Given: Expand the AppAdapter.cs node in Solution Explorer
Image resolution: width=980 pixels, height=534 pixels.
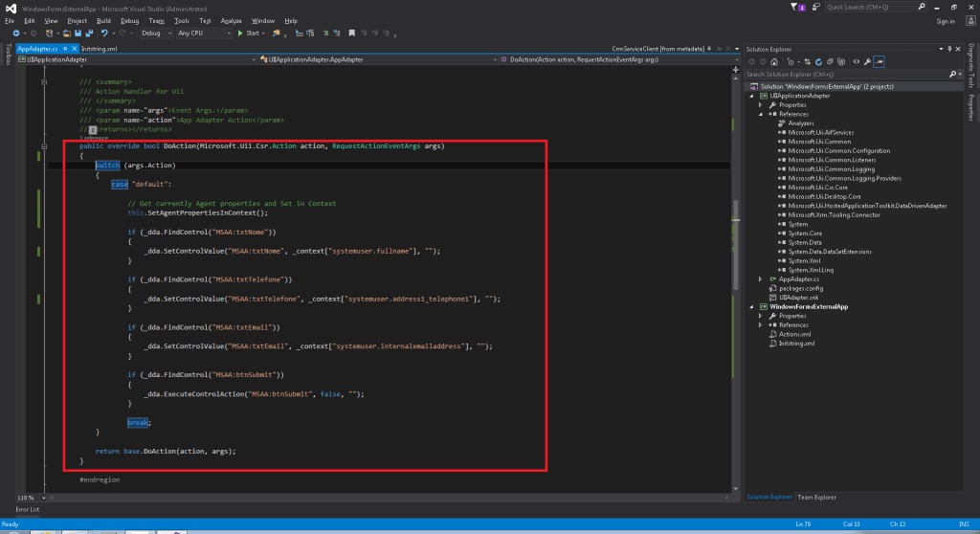Looking at the screenshot, I should (761, 278).
